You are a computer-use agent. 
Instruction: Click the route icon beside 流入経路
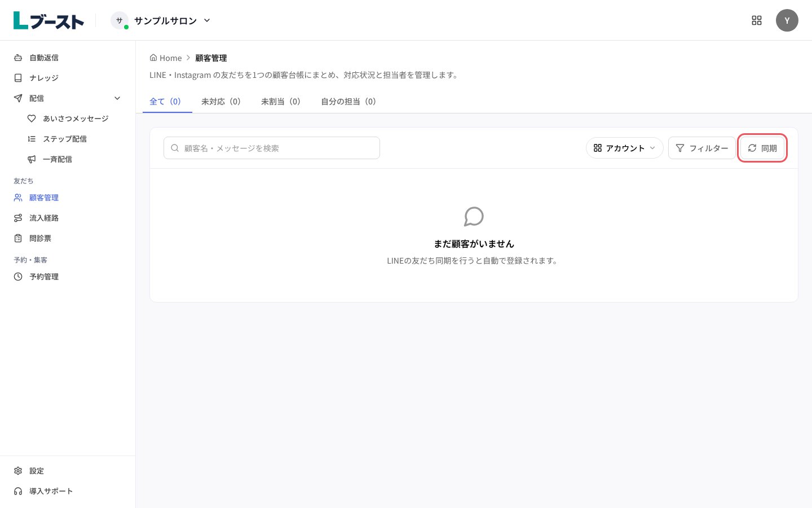click(18, 218)
